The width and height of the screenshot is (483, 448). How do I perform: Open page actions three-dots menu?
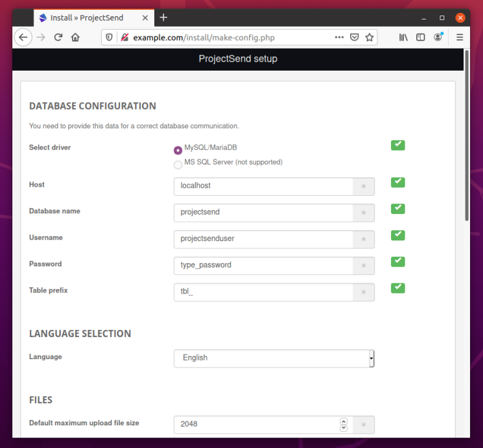click(339, 38)
